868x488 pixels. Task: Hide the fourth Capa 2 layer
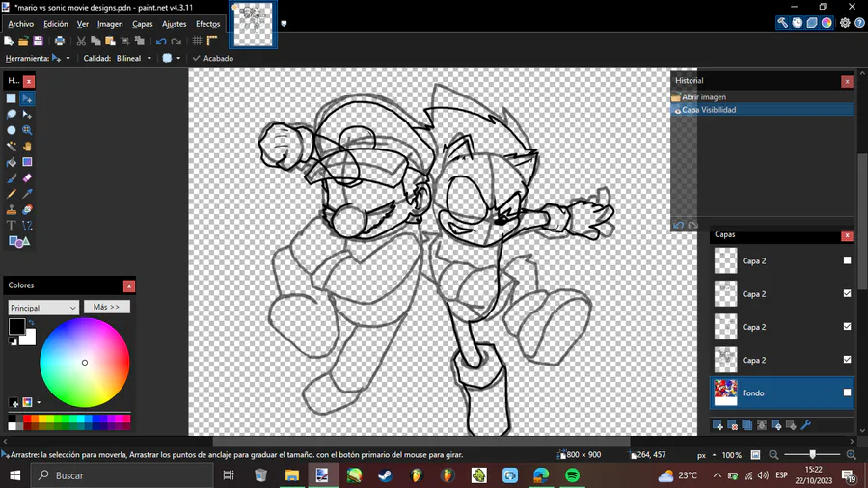tap(847, 359)
